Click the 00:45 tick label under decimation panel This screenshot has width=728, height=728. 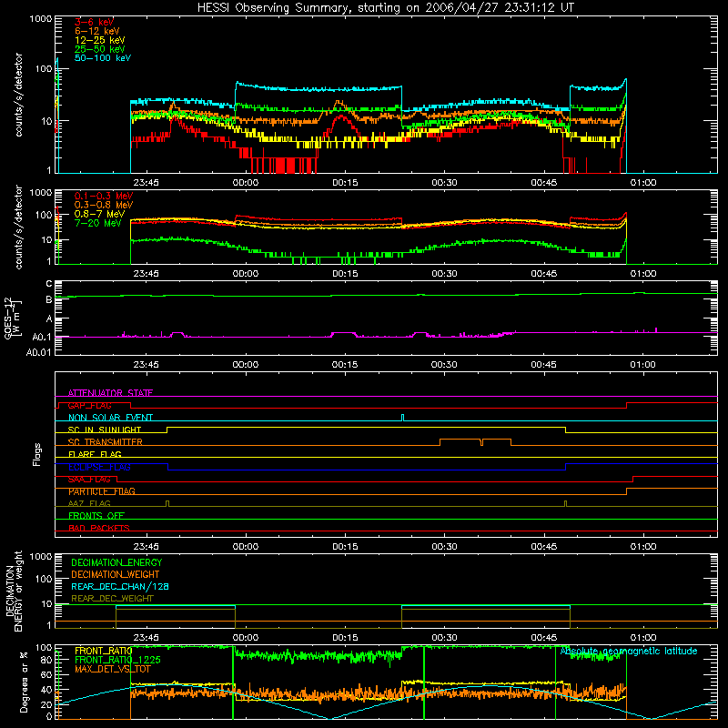pos(543,638)
